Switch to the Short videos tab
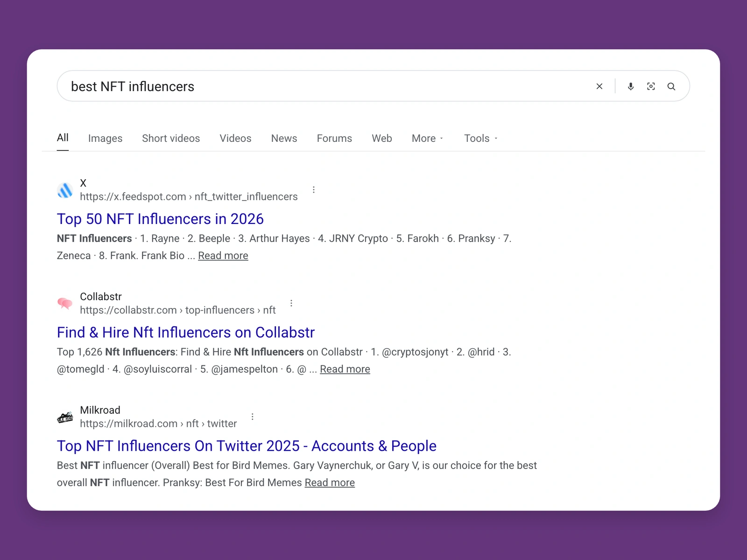 [171, 138]
